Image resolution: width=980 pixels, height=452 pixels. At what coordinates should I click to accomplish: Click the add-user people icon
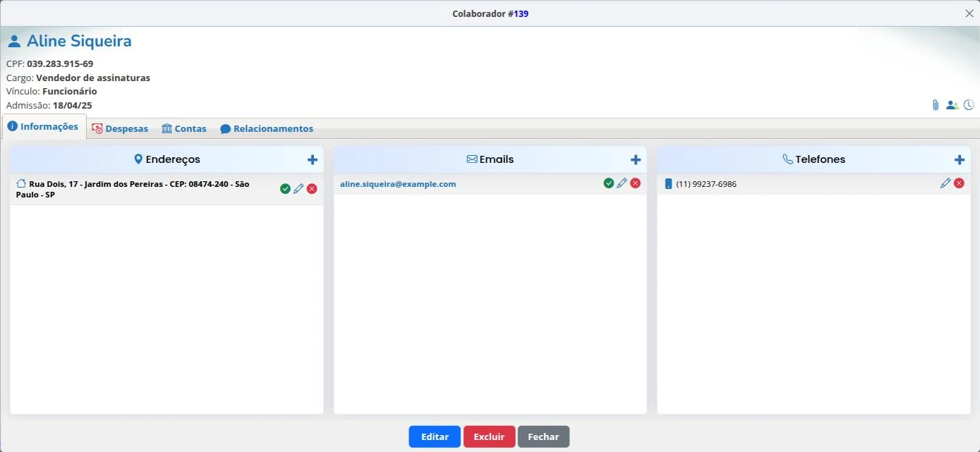tap(952, 105)
